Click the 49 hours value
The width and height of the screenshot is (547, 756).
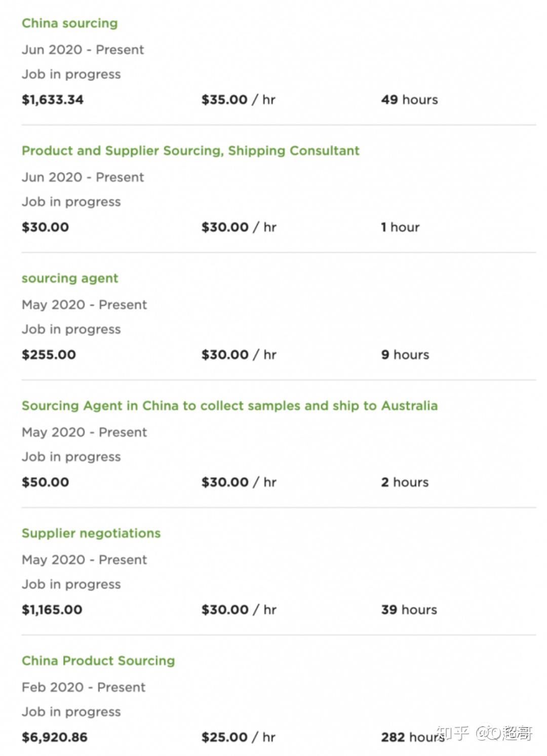coord(410,100)
